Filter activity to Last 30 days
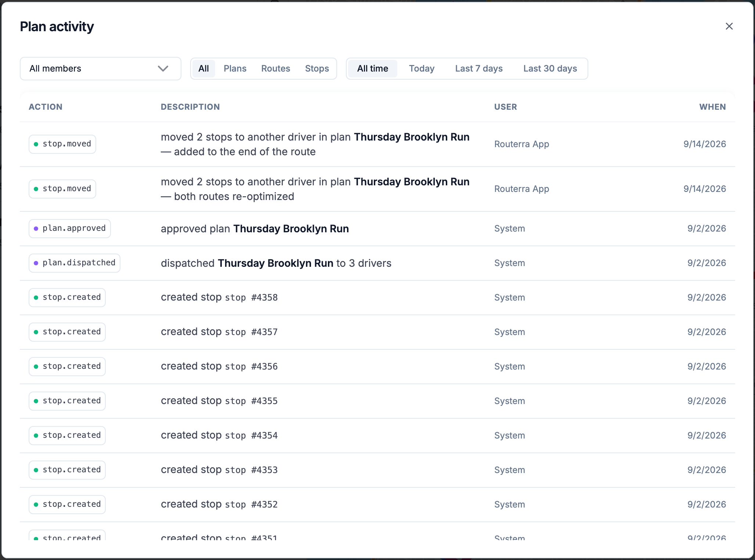Image resolution: width=755 pixels, height=560 pixels. coord(550,69)
